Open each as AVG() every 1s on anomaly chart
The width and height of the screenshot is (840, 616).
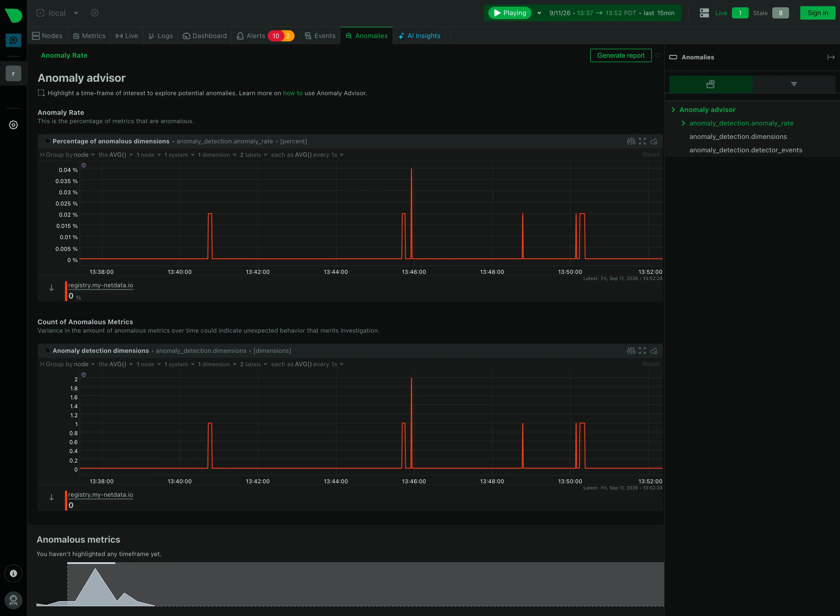307,155
